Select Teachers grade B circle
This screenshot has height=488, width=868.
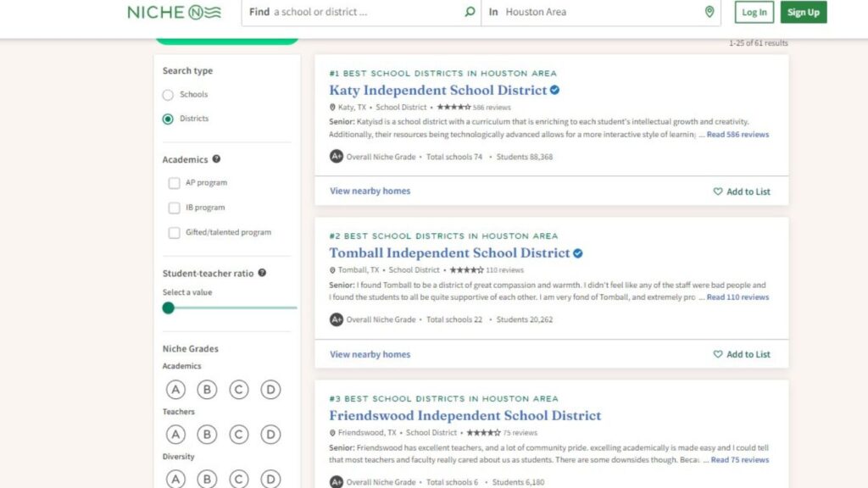coord(207,435)
